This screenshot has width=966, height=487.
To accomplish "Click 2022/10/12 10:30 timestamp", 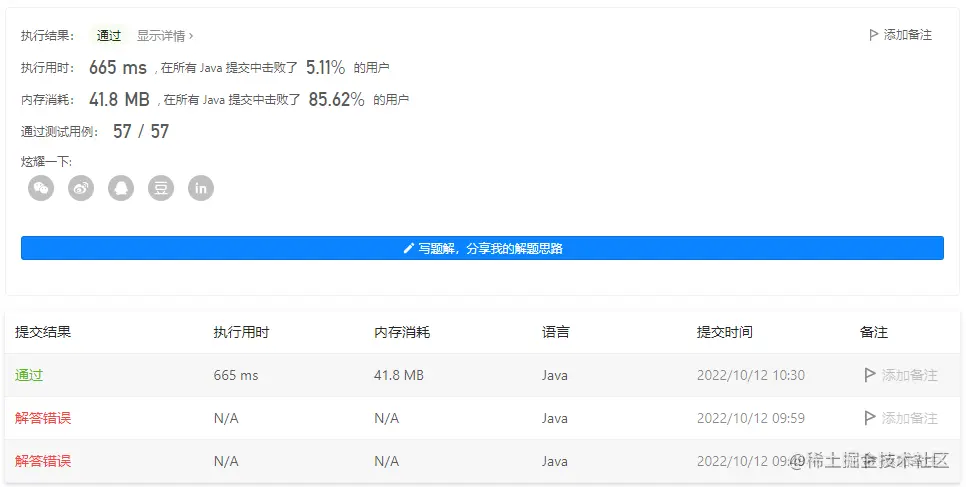I will [751, 375].
